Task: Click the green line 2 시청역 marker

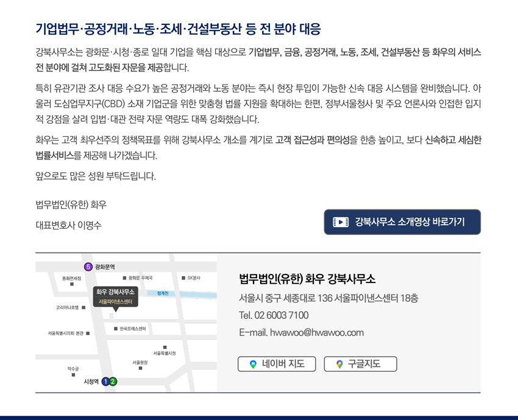Action: click(x=113, y=382)
